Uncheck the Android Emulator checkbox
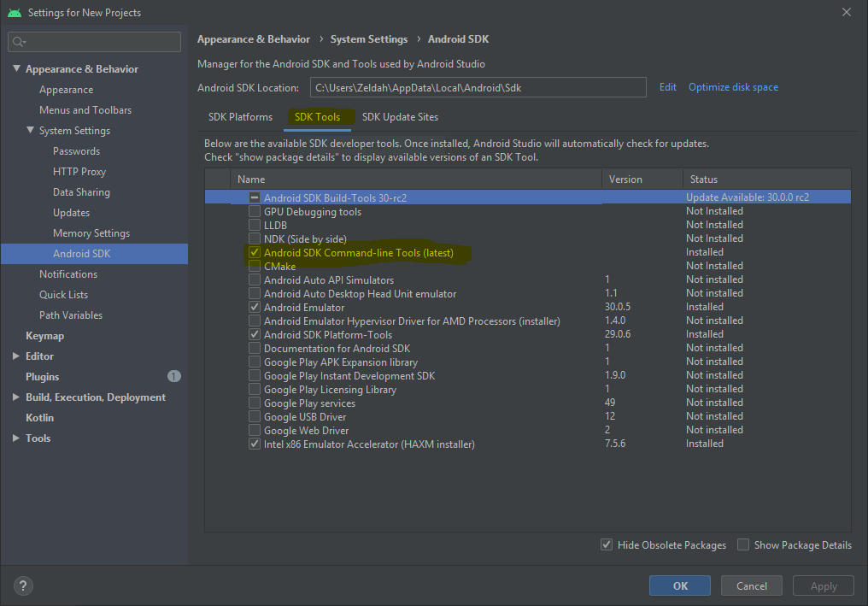 [x=254, y=307]
